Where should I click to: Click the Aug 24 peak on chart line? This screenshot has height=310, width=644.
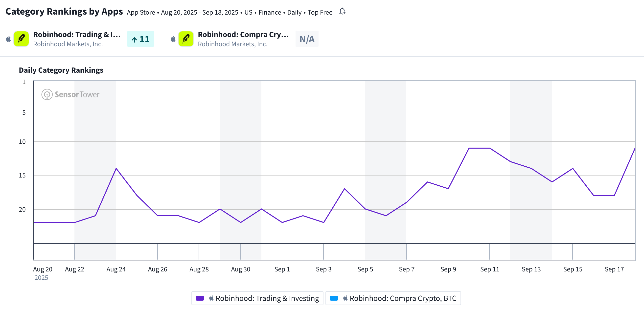[x=116, y=169]
